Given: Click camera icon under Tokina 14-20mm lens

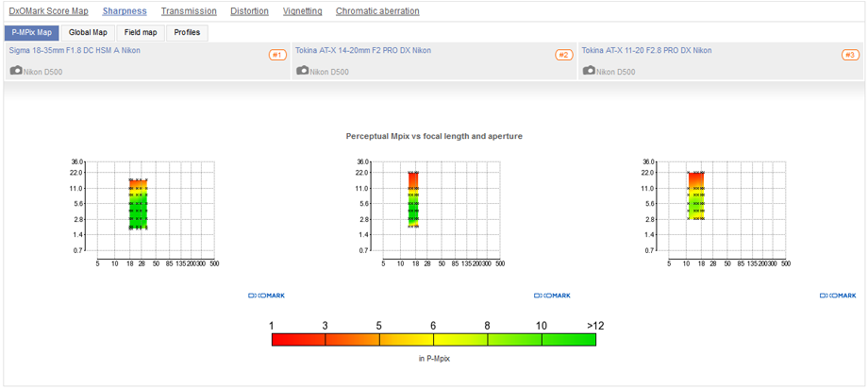Looking at the screenshot, I should pyautogui.click(x=302, y=71).
